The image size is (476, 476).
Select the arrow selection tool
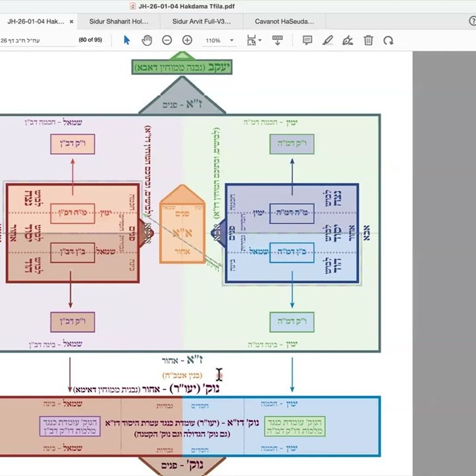(126, 40)
